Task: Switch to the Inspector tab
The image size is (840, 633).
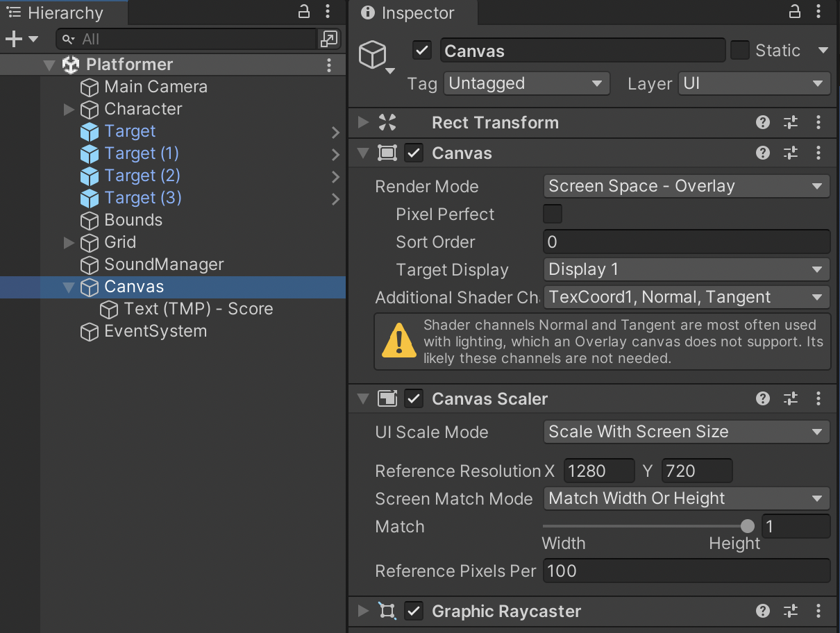Action: coord(417,13)
